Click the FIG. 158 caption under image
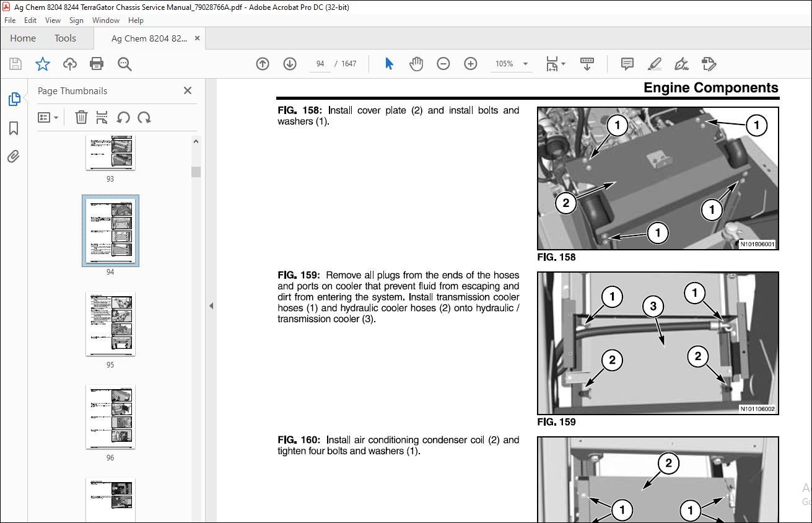 [x=556, y=257]
